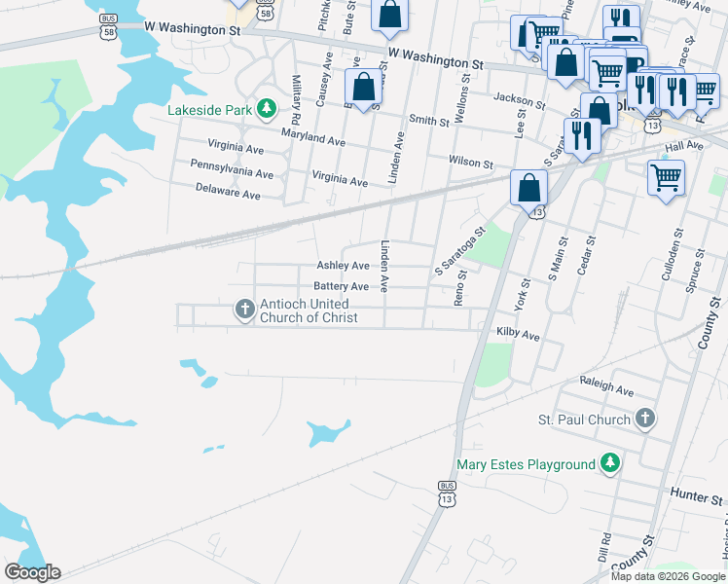Click the Bute St street label

[x=349, y=18]
